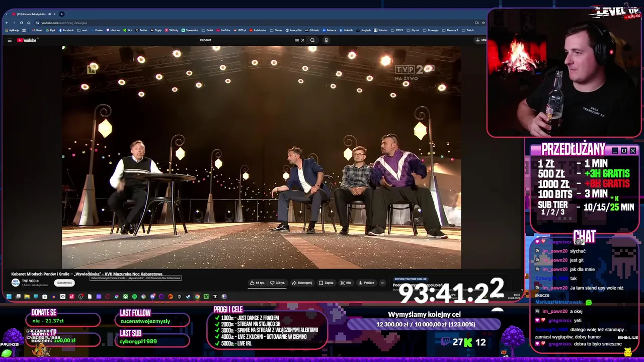Expand the STOCK bookmarks folder

(x=397, y=30)
